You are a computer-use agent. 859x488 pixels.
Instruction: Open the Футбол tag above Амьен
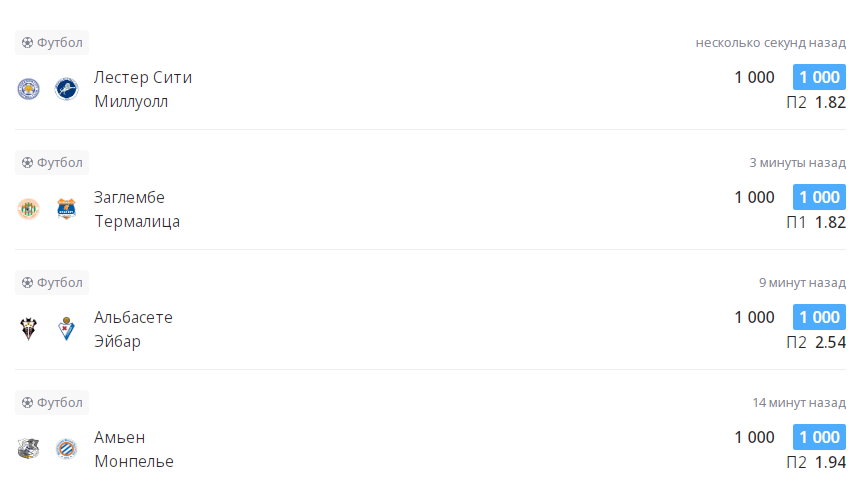pos(52,402)
